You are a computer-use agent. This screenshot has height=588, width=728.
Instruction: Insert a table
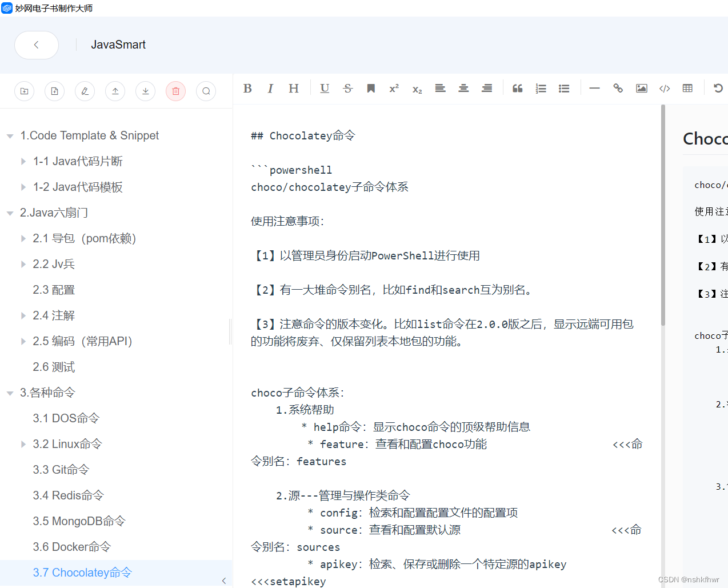(x=687, y=88)
